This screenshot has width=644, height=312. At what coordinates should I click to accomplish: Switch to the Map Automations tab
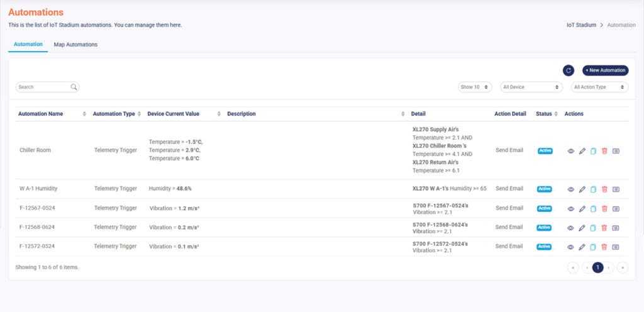tap(75, 45)
